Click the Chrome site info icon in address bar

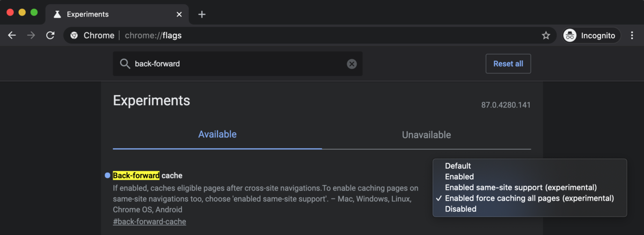click(x=74, y=35)
